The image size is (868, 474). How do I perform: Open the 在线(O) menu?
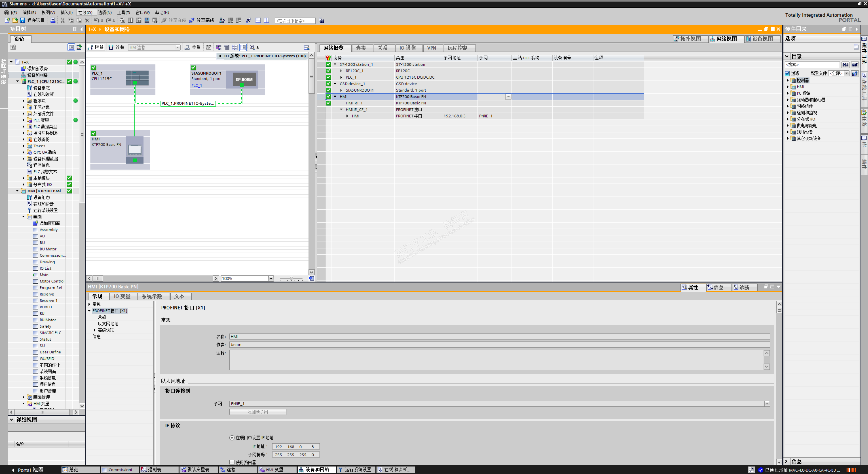point(85,12)
